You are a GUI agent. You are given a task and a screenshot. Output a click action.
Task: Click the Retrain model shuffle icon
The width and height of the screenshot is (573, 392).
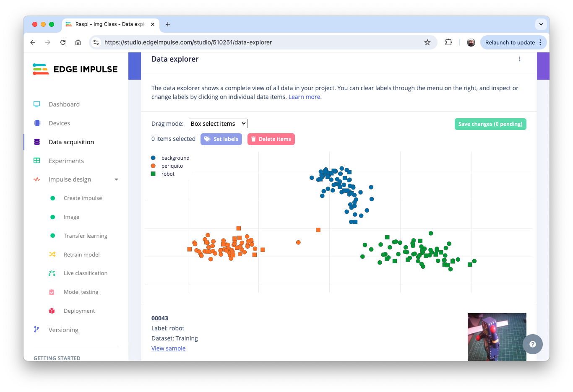tap(52, 254)
